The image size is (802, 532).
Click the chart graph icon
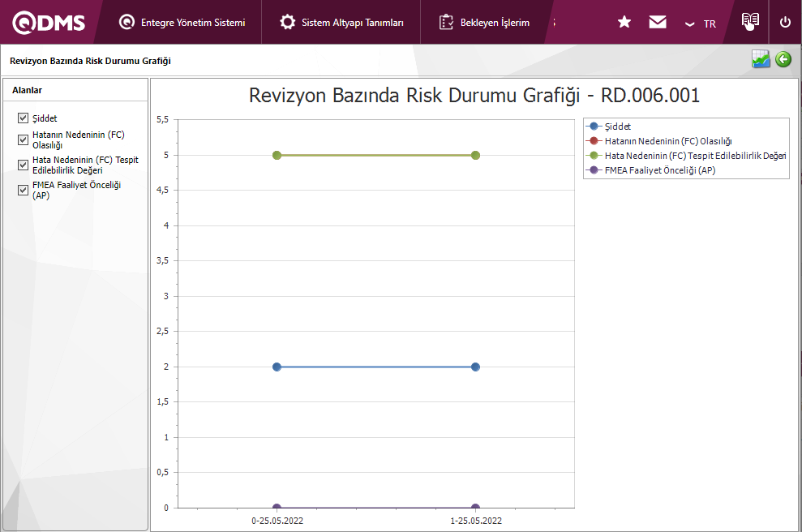tap(761, 59)
